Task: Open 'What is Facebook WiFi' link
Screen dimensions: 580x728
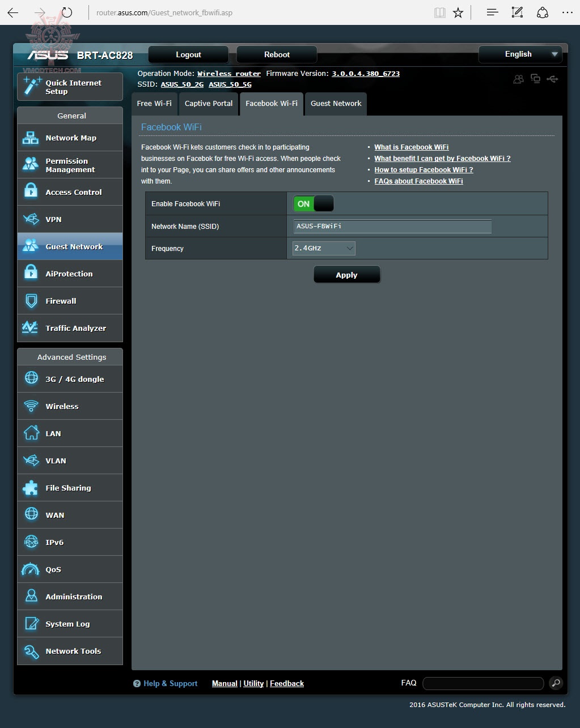Action: (412, 147)
